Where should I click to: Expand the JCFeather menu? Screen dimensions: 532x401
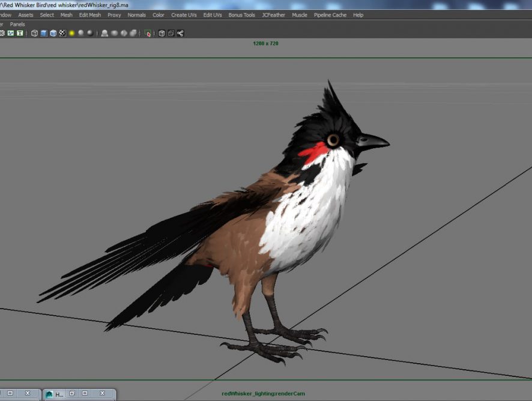(x=273, y=15)
